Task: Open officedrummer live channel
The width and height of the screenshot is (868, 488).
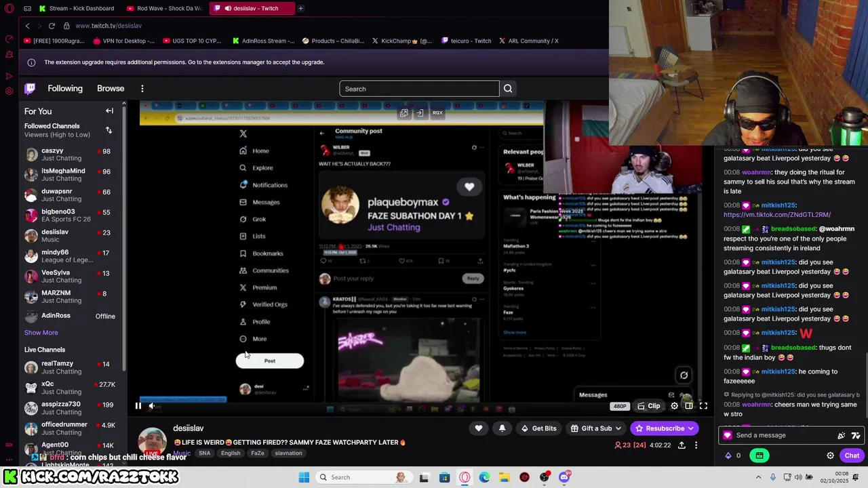Action: coord(70,428)
